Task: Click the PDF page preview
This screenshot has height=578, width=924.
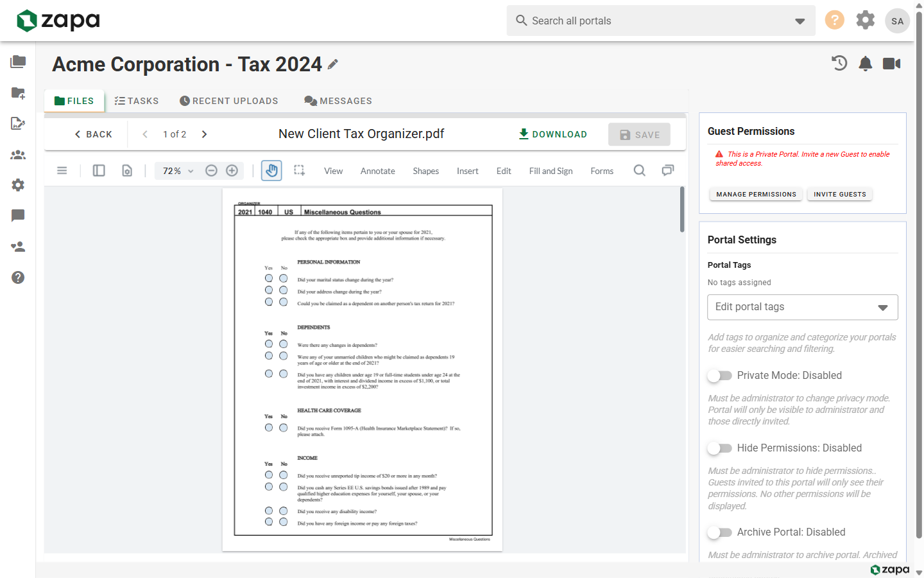Action: (363, 370)
